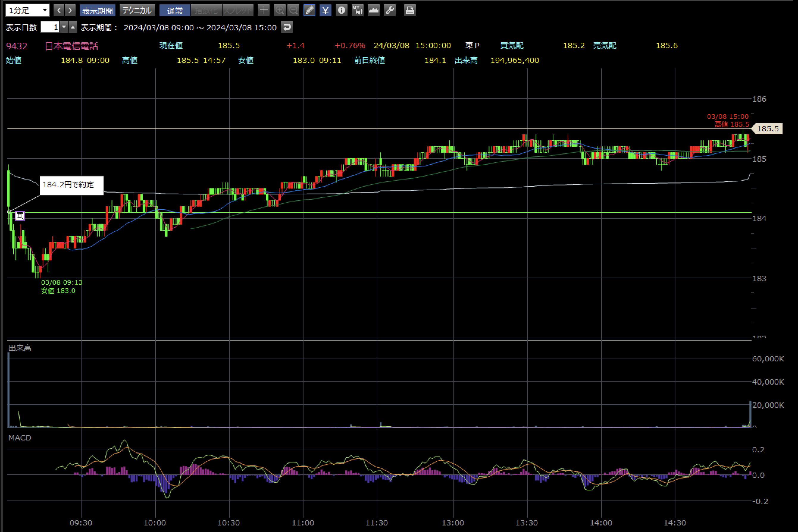Go to next period with right arrow
Image resolution: width=798 pixels, height=532 pixels.
(70, 10)
